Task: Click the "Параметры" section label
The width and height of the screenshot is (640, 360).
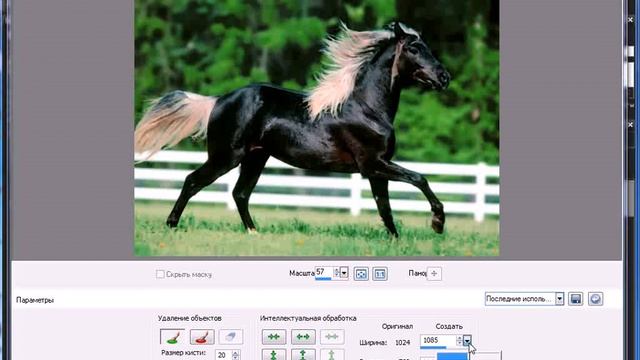Action: [35, 300]
